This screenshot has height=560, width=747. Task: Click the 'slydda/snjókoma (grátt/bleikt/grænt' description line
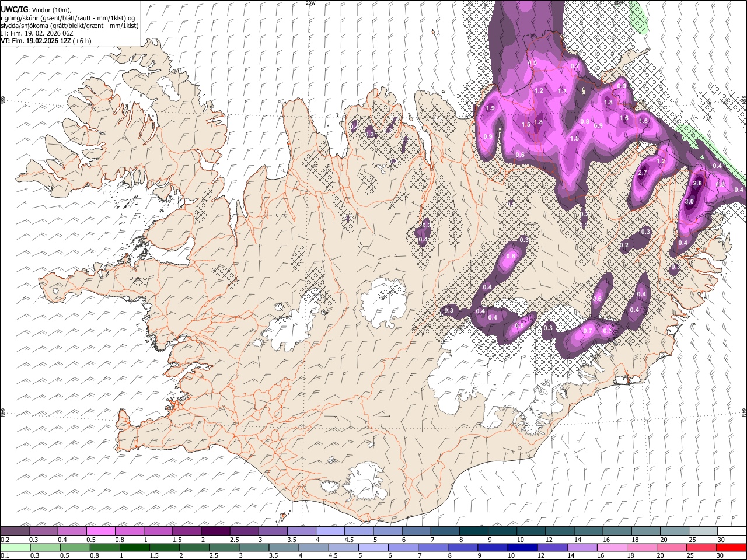69,26
